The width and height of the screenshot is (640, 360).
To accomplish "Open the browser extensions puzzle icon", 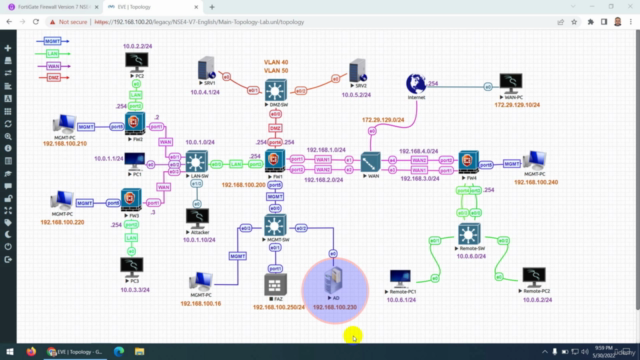I will (x=590, y=22).
